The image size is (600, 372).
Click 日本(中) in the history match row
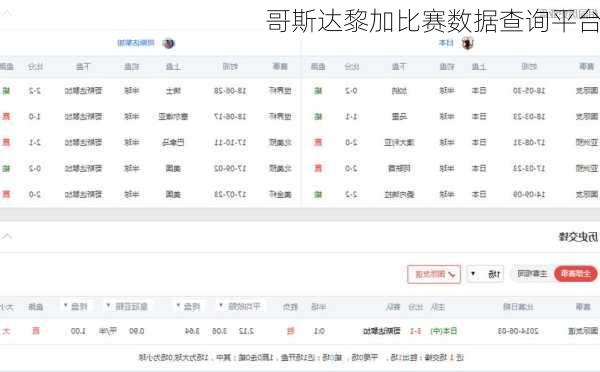click(444, 331)
